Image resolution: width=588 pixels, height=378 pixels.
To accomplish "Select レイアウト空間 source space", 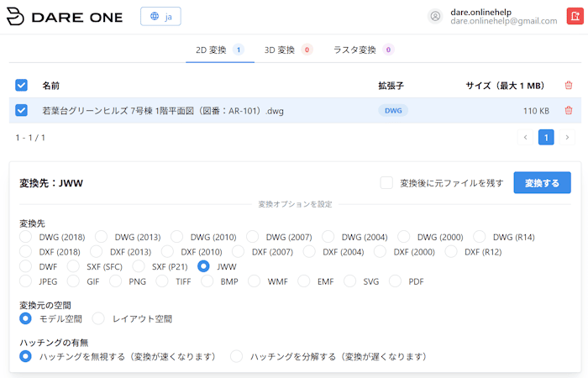I will (98, 318).
